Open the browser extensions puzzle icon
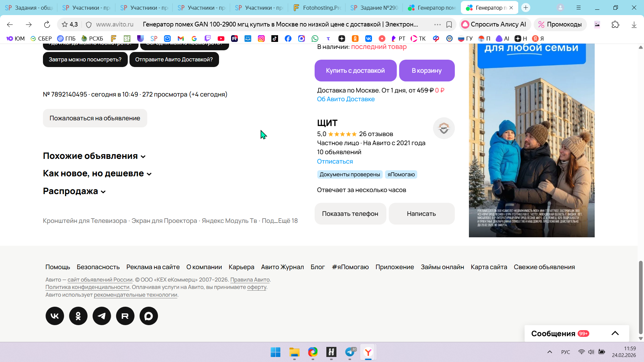Viewport: 644px width, 362px height. click(x=615, y=24)
